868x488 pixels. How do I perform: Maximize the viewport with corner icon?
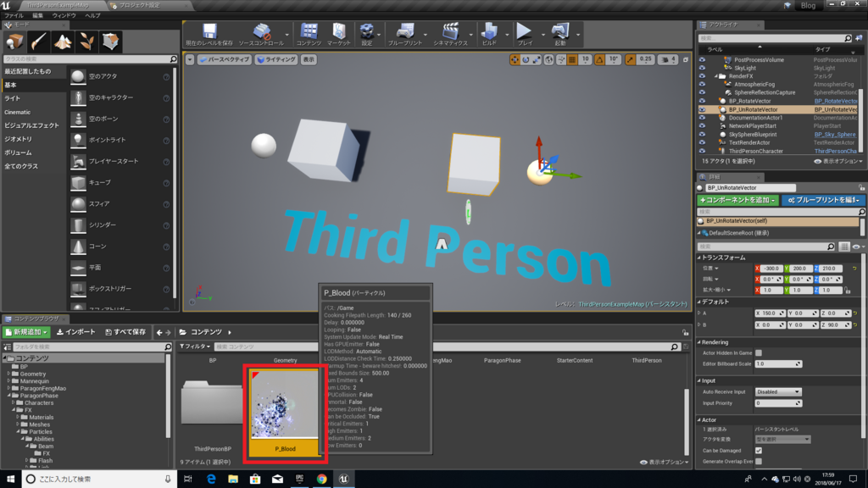pos(685,59)
